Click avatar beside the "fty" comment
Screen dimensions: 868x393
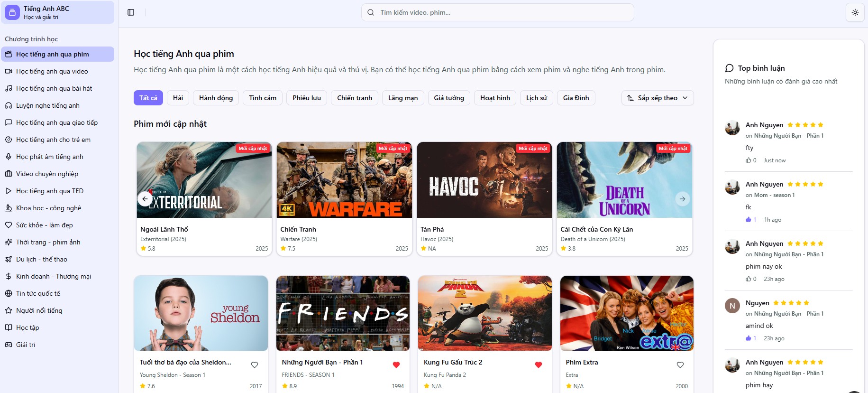[x=732, y=128]
